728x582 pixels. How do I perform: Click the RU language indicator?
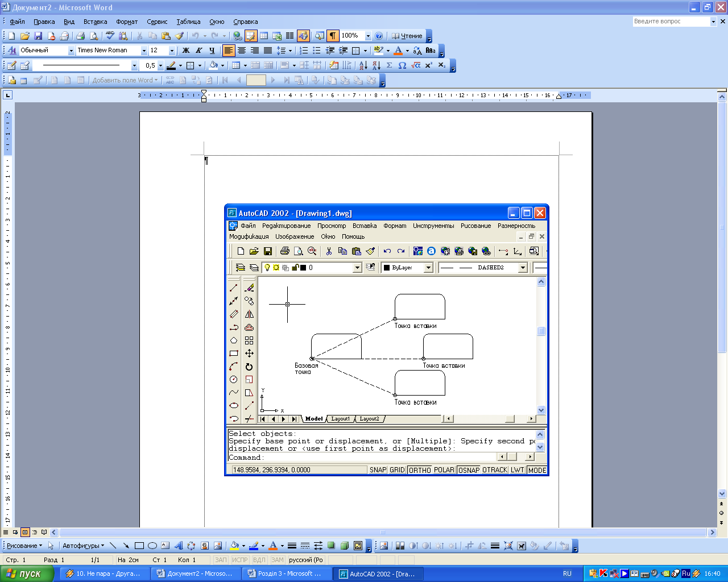[x=567, y=573]
